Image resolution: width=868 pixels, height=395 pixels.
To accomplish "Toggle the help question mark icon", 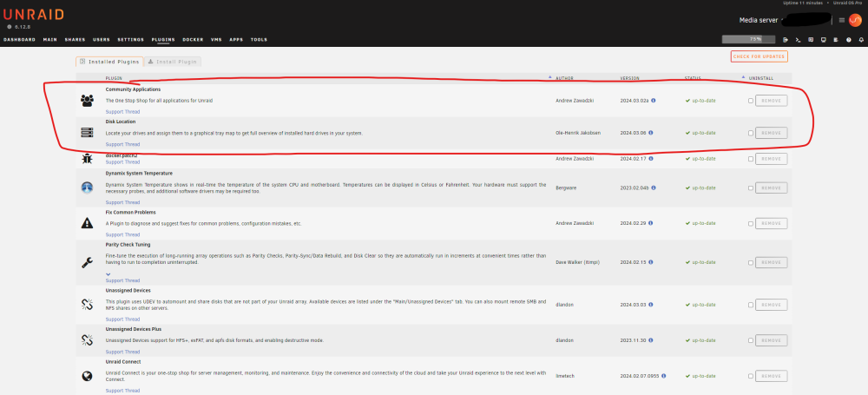I will (849, 40).
